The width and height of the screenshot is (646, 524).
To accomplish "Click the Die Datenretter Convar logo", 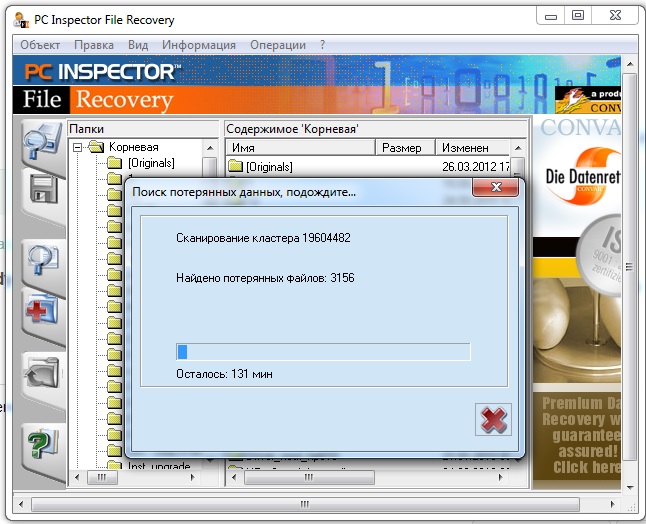I will click(583, 176).
